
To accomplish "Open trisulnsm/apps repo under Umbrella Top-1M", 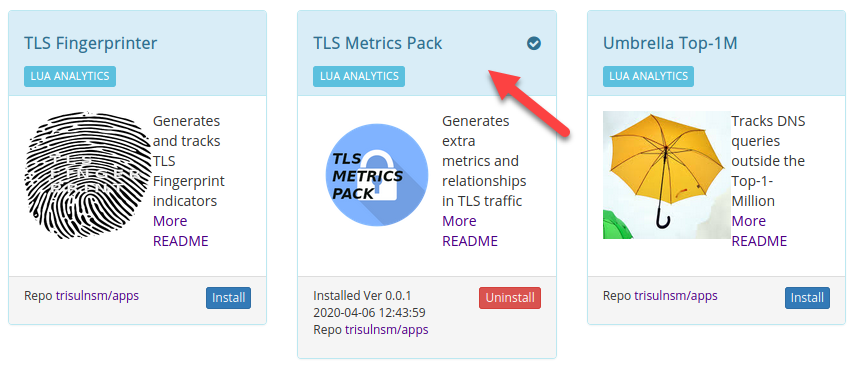I will [676, 296].
